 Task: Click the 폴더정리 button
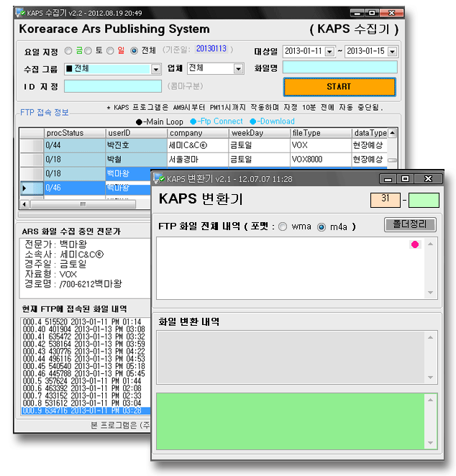click(410, 224)
